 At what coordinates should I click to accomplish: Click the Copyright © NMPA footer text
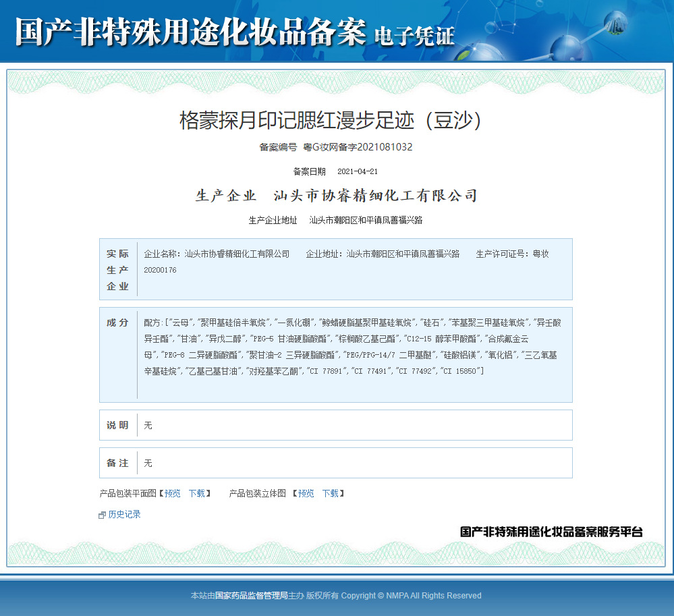(x=411, y=595)
